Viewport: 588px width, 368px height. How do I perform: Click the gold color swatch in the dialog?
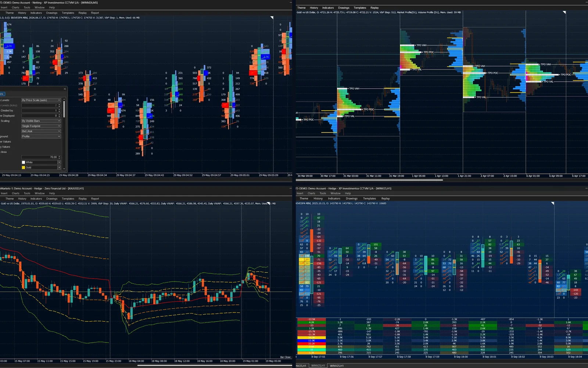(x=24, y=167)
